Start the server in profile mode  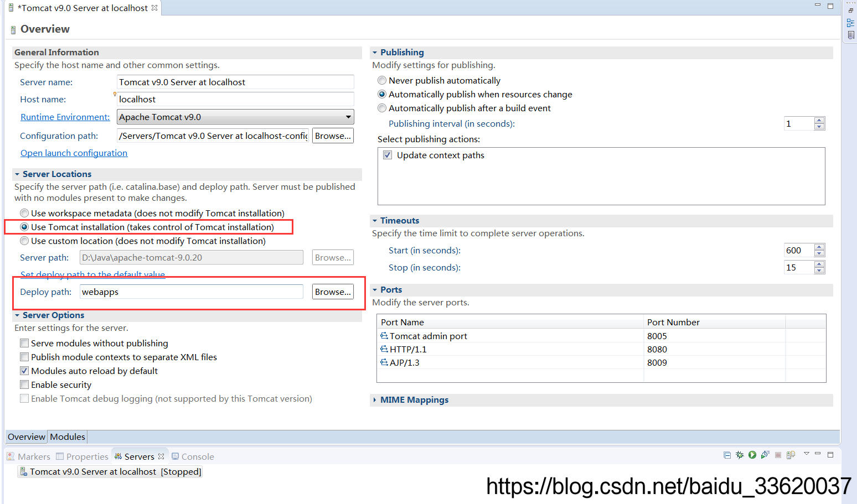coord(765,455)
